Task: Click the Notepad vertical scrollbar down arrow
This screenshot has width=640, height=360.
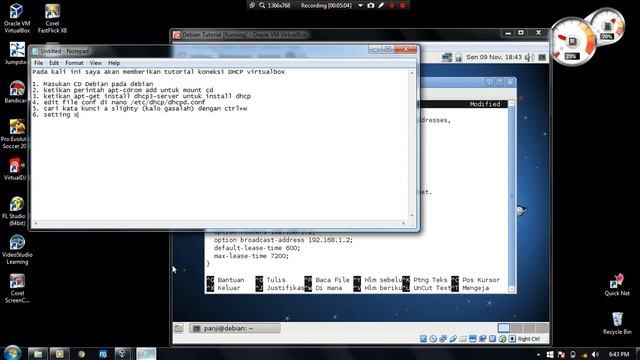Action: tap(412, 215)
